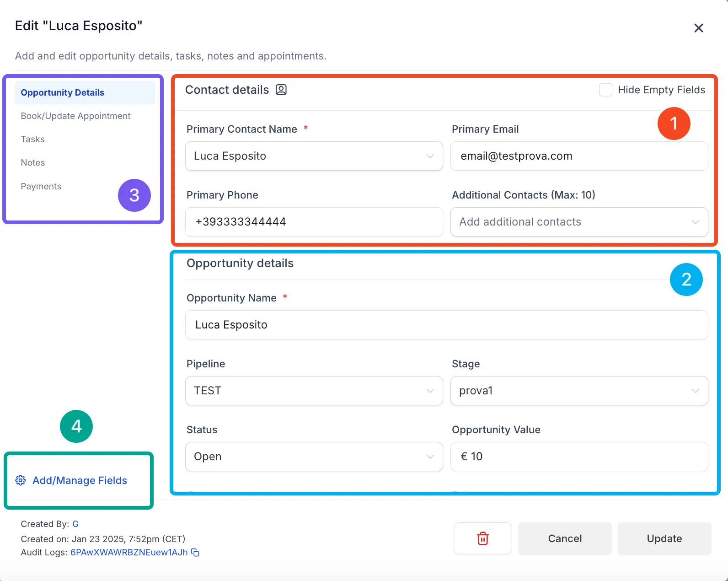The image size is (728, 581).
Task: Expand the Stage dropdown showing prova1
Action: [x=579, y=391]
